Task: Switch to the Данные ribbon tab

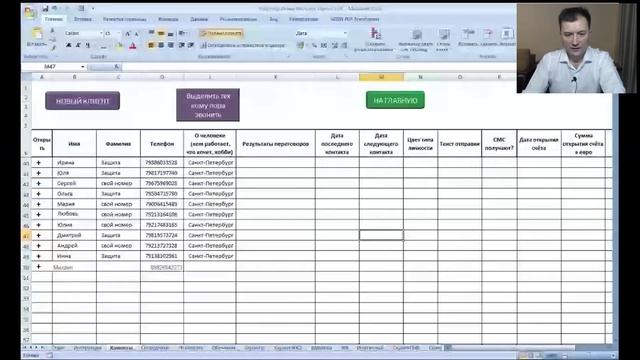Action: click(x=199, y=19)
